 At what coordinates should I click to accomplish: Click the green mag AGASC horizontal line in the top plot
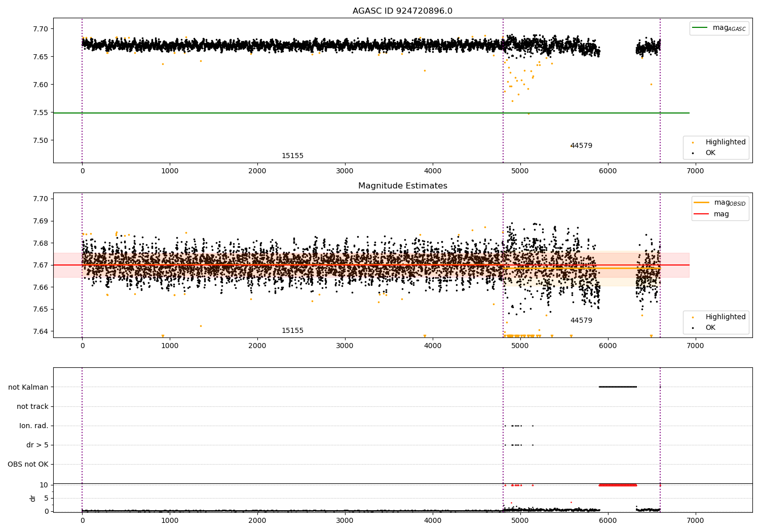(x=371, y=112)
